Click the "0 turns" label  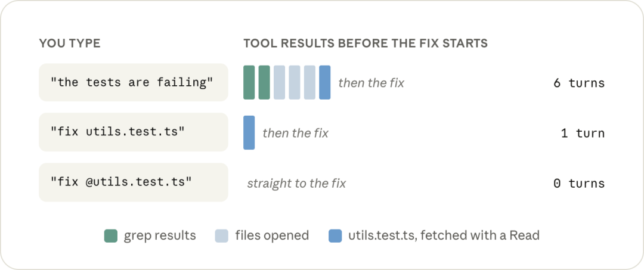tap(579, 183)
